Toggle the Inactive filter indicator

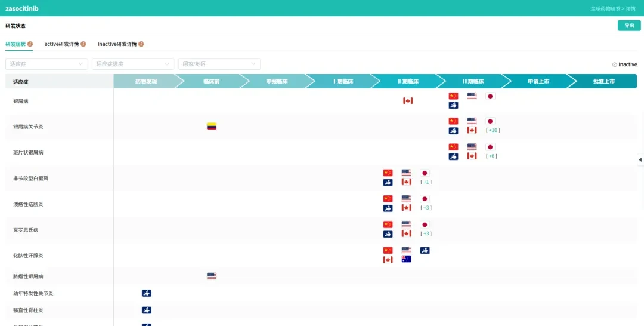624,64
